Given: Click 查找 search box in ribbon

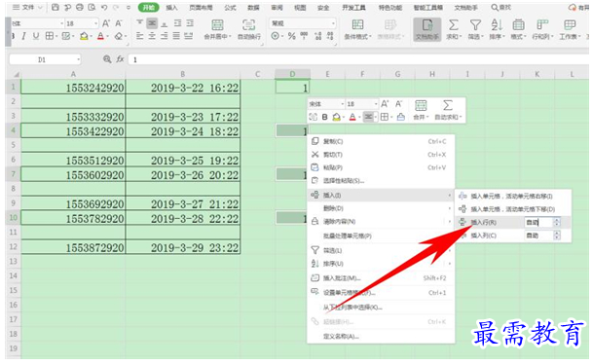Looking at the screenshot, I should point(501,8).
